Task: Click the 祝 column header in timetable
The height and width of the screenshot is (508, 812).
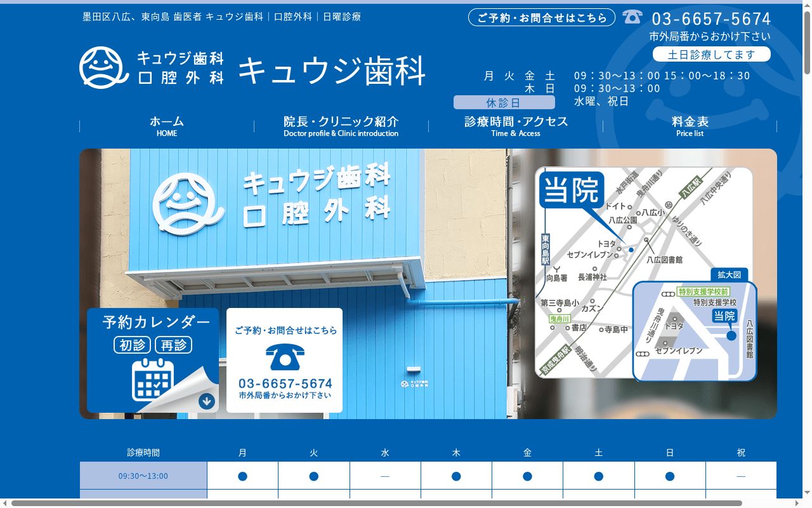Action: [741, 453]
